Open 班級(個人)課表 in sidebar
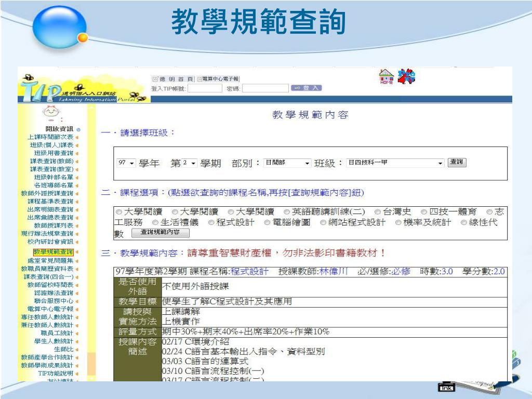 pos(51,145)
